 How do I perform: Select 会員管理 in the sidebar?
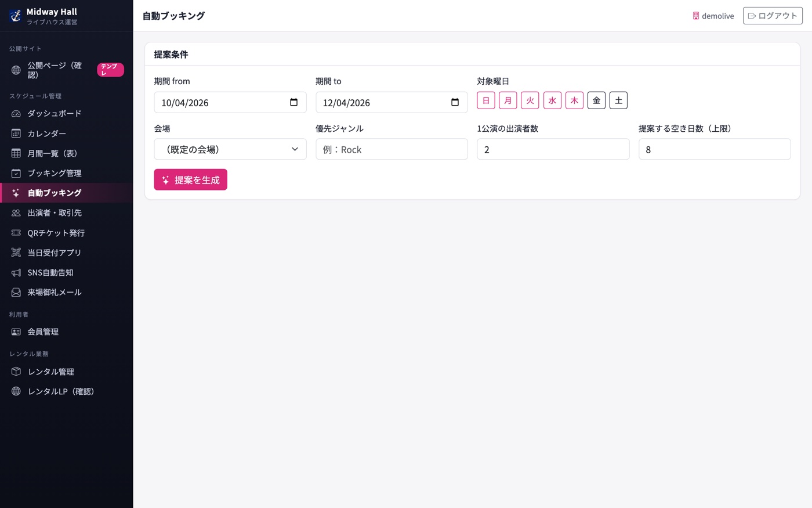(67, 332)
